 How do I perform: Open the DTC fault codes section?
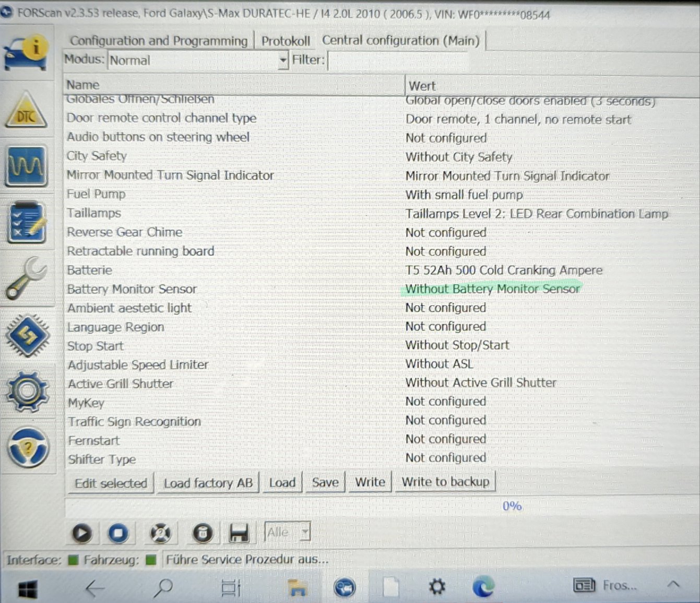click(x=26, y=111)
